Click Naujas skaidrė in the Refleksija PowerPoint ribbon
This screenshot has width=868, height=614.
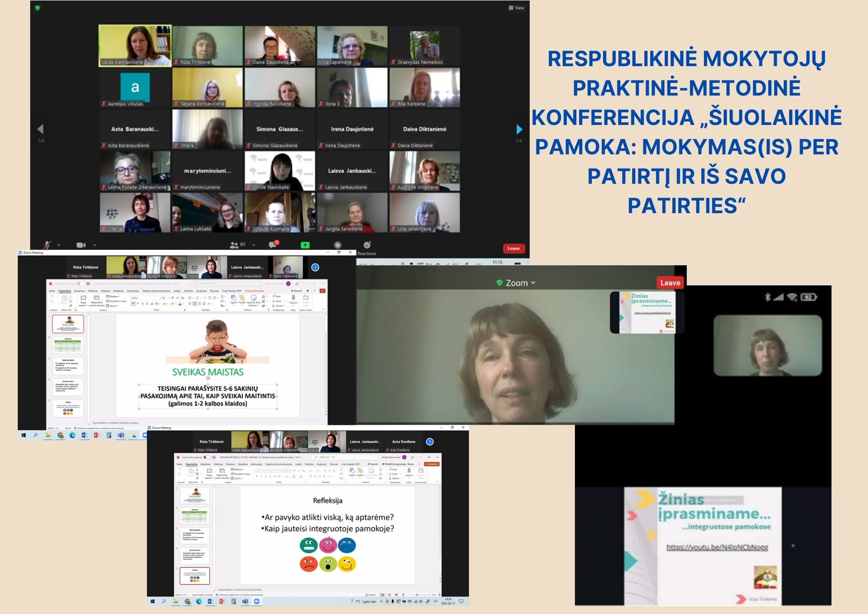click(209, 473)
